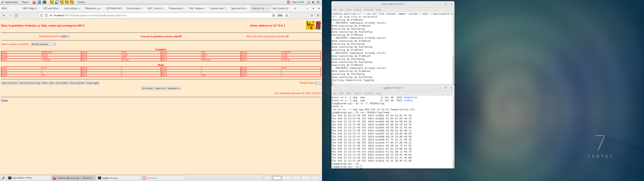Viewport: 644px width, 181px height.
Task: Open the Select counter to monitor dropdown
Action: coord(43,44)
